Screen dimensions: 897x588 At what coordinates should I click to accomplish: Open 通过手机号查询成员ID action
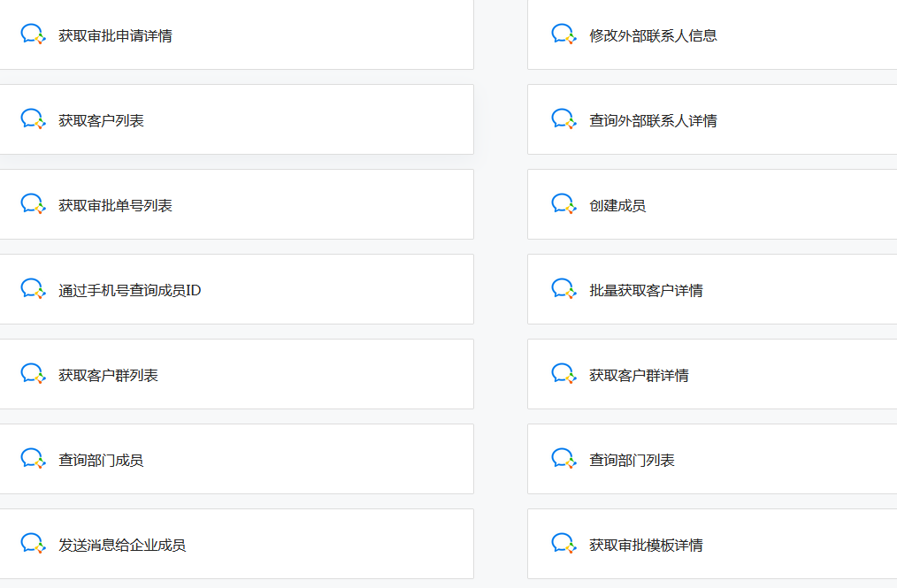coord(237,289)
